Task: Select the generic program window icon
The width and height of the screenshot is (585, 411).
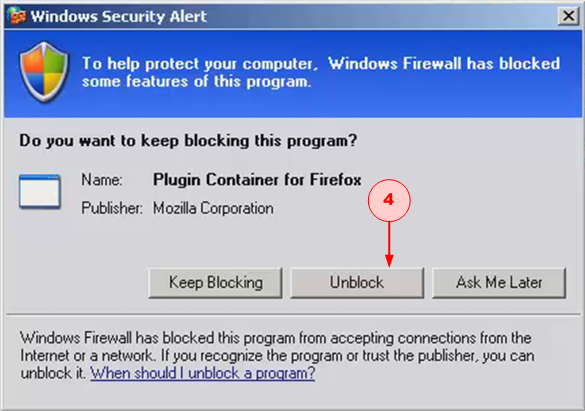Action: click(40, 191)
